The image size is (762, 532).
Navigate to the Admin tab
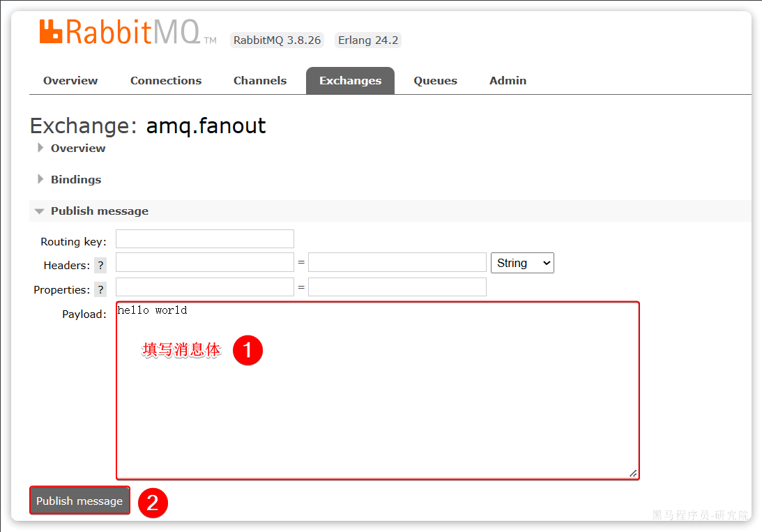[508, 81]
